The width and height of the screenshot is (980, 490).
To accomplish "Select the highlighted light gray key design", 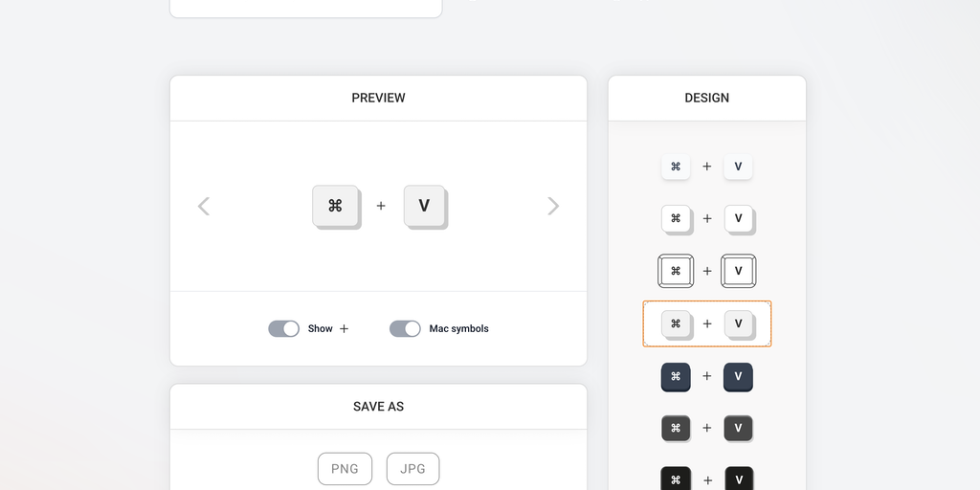I will [706, 323].
